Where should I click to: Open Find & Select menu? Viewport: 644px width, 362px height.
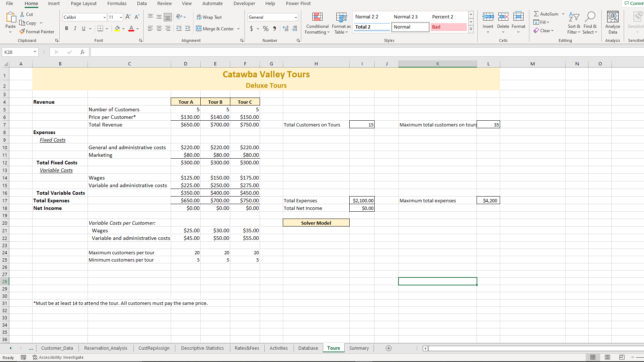pos(590,22)
